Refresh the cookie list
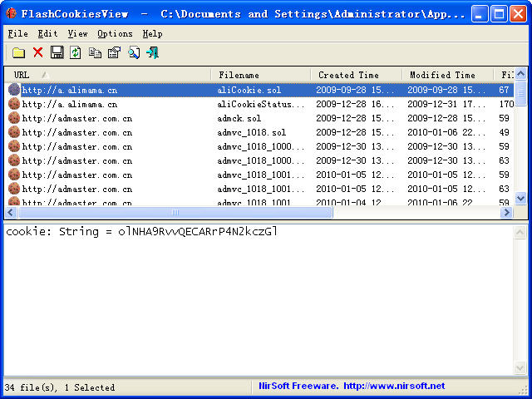532x399 pixels. 76,52
